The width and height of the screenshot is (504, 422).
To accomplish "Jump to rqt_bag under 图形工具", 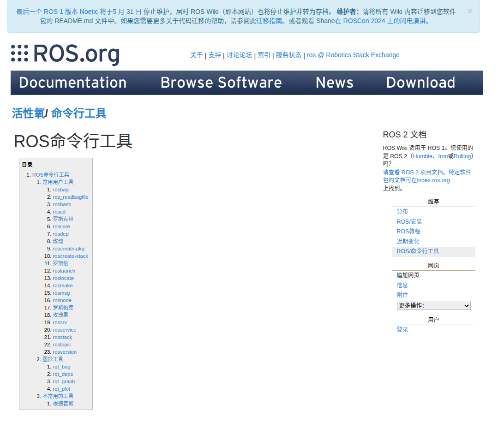I will tap(61, 367).
